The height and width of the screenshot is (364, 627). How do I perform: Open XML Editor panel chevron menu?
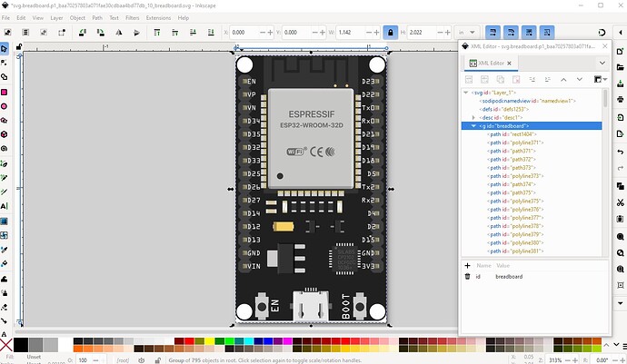click(602, 64)
